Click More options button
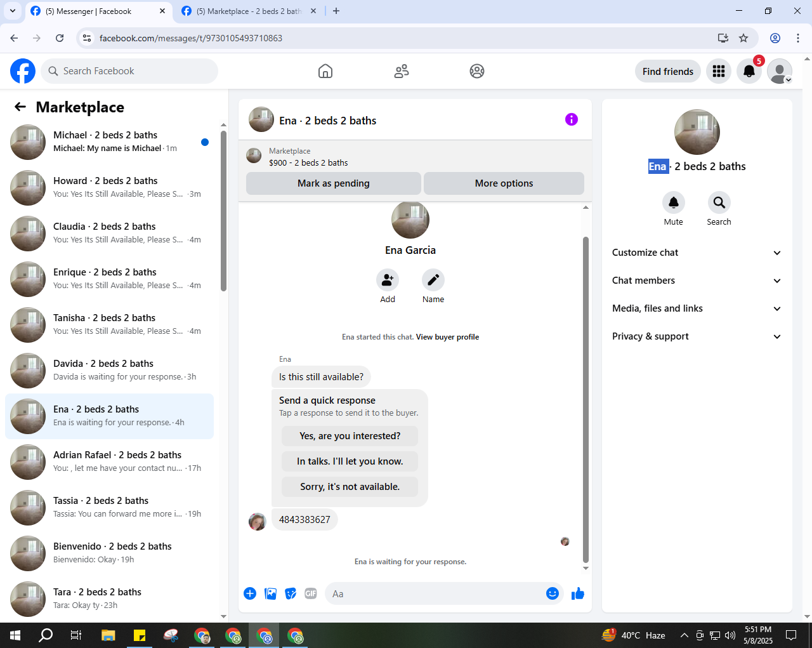Viewport: 812px width, 648px height. point(504,183)
